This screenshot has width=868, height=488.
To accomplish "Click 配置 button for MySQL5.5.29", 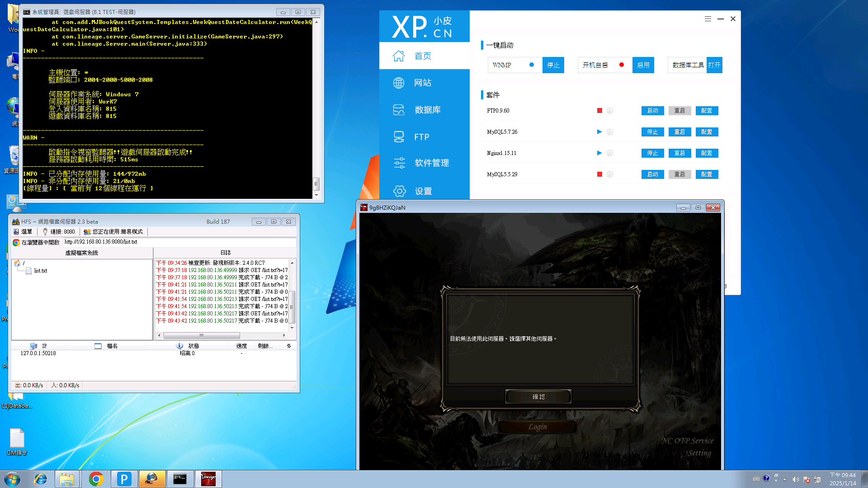I will coord(707,174).
